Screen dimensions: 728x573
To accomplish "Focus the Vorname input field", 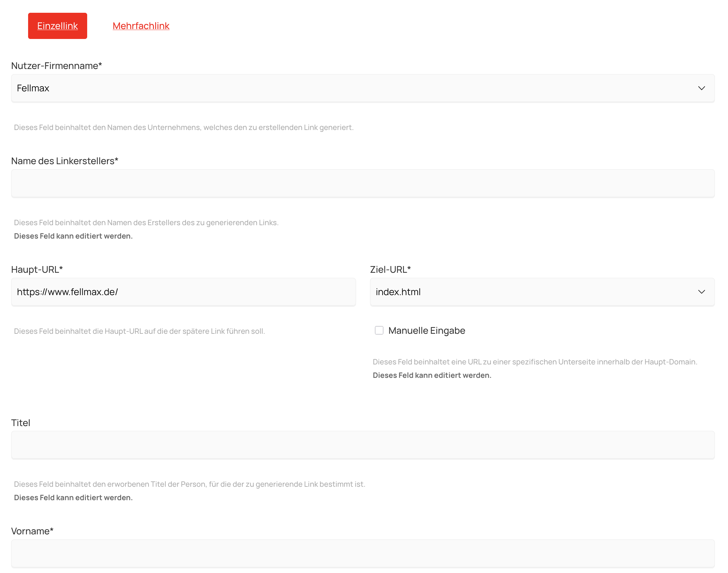I will (x=362, y=553).
